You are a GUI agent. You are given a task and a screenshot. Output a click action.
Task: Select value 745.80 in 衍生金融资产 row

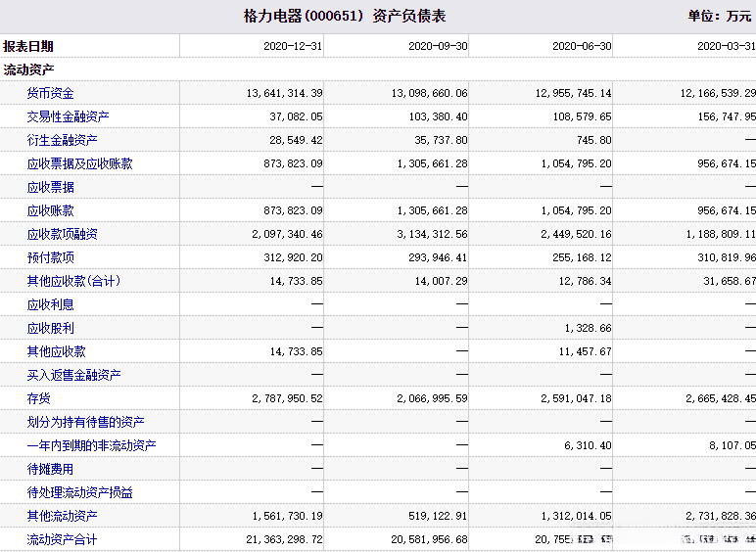594,141
